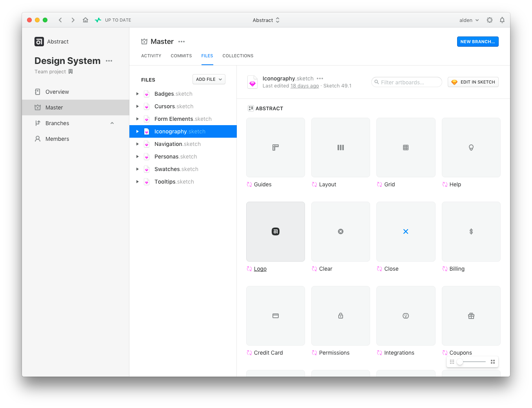Open notifications bell icon
Image resolution: width=532 pixels, height=408 pixels.
coord(502,20)
